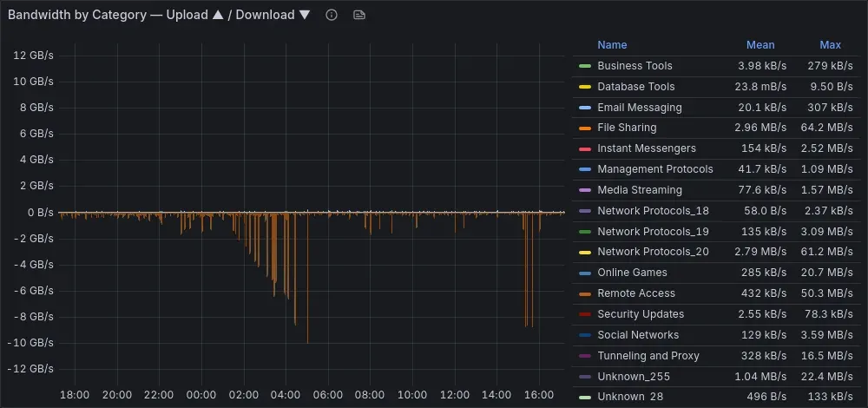Toggle the Network Protocols_19 series
This screenshot has width=868, height=408.
coord(654,232)
